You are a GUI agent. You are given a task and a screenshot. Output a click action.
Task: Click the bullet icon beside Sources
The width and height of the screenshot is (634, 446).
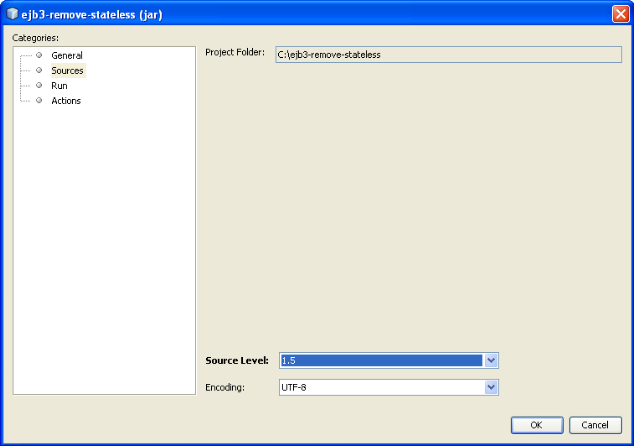(x=39, y=70)
